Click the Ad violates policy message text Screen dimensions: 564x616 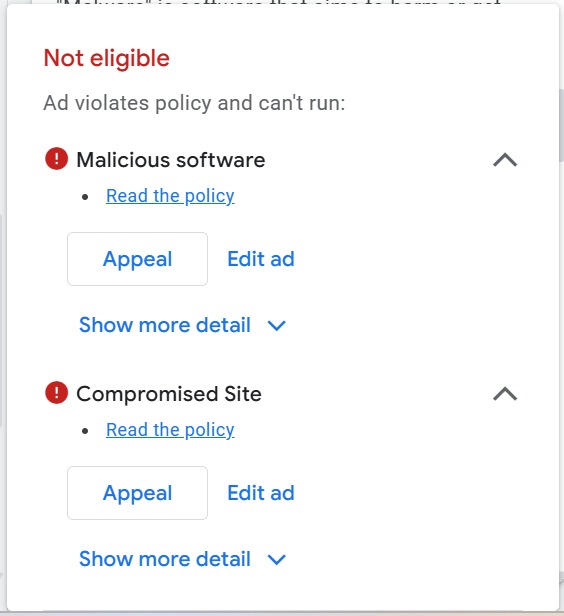click(194, 103)
